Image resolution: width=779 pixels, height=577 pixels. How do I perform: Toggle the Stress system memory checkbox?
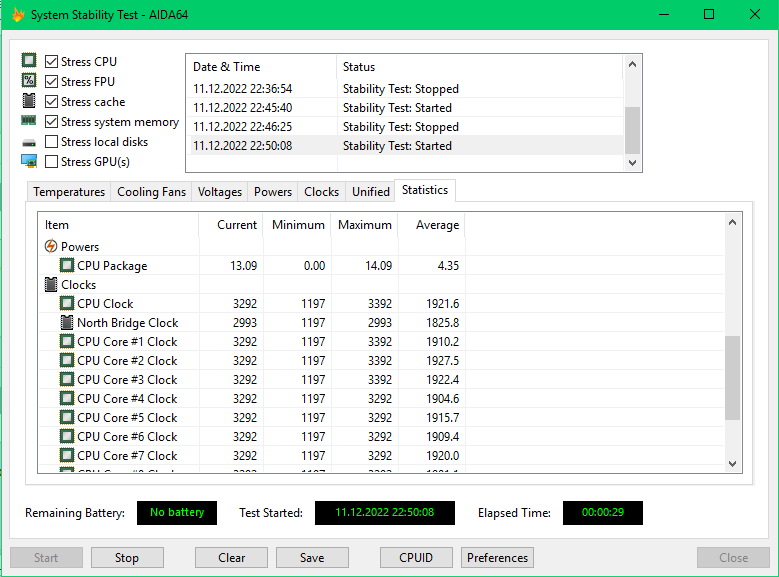(51, 122)
